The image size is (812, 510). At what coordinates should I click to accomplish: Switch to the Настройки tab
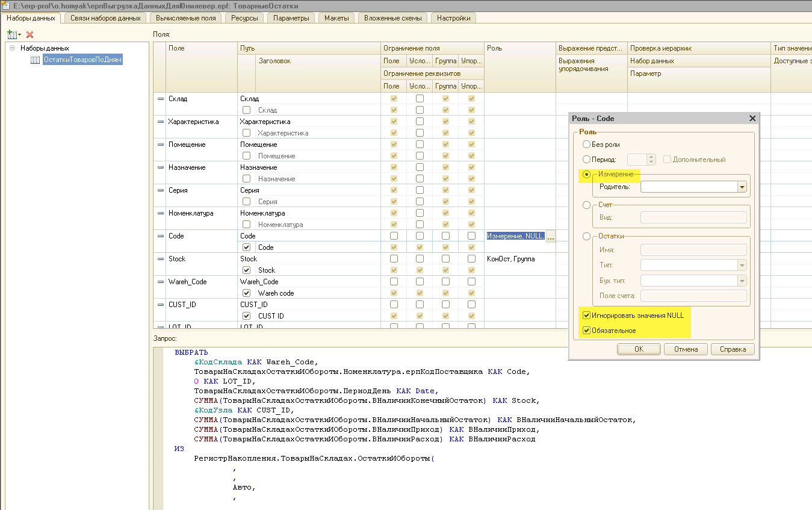click(454, 18)
